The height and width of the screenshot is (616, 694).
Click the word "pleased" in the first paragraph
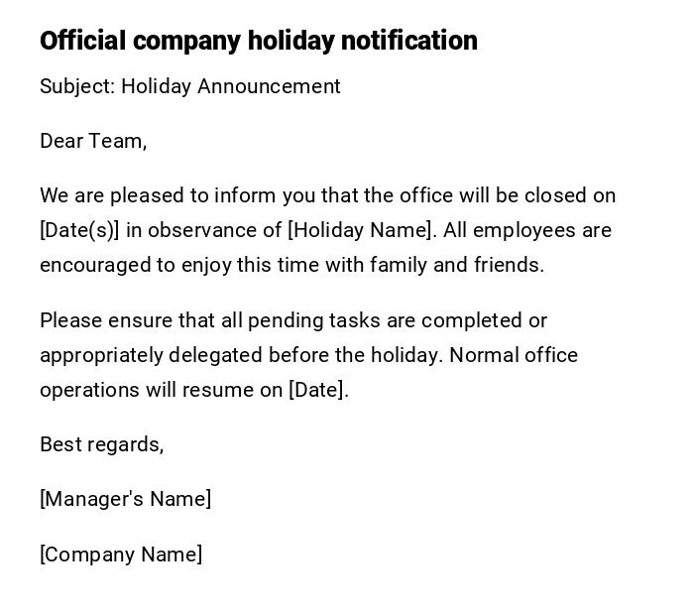(x=145, y=195)
